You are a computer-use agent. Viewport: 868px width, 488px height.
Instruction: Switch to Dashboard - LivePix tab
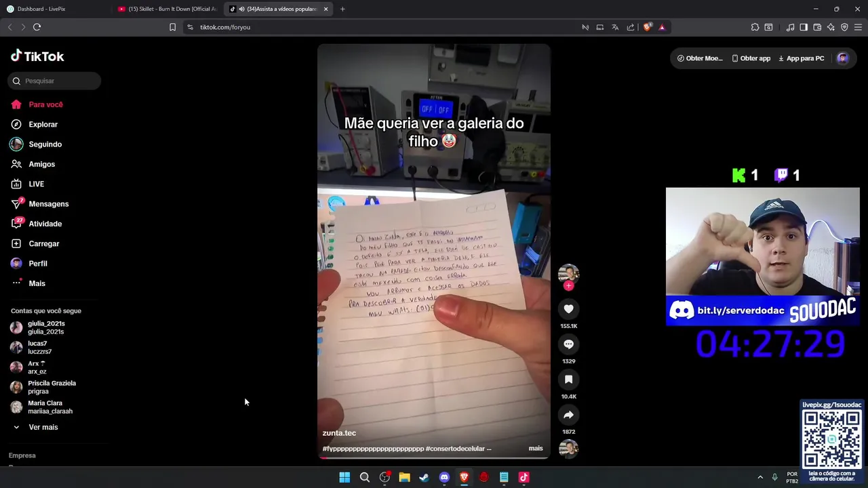[x=54, y=9]
